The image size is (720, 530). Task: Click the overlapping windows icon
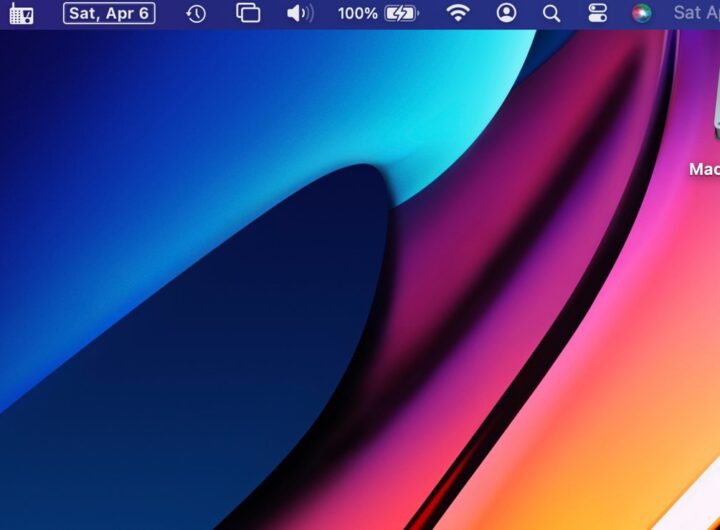248,14
